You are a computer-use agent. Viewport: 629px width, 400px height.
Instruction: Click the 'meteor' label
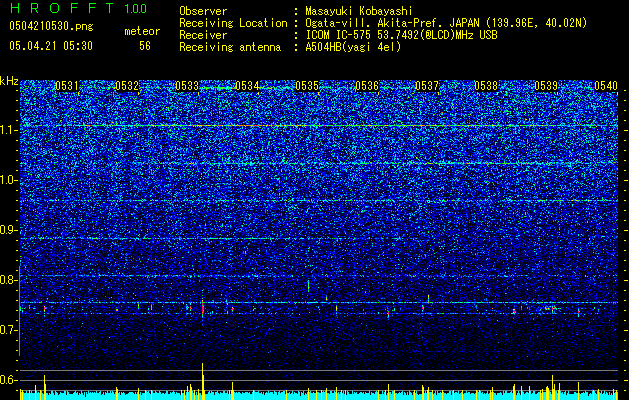142,31
